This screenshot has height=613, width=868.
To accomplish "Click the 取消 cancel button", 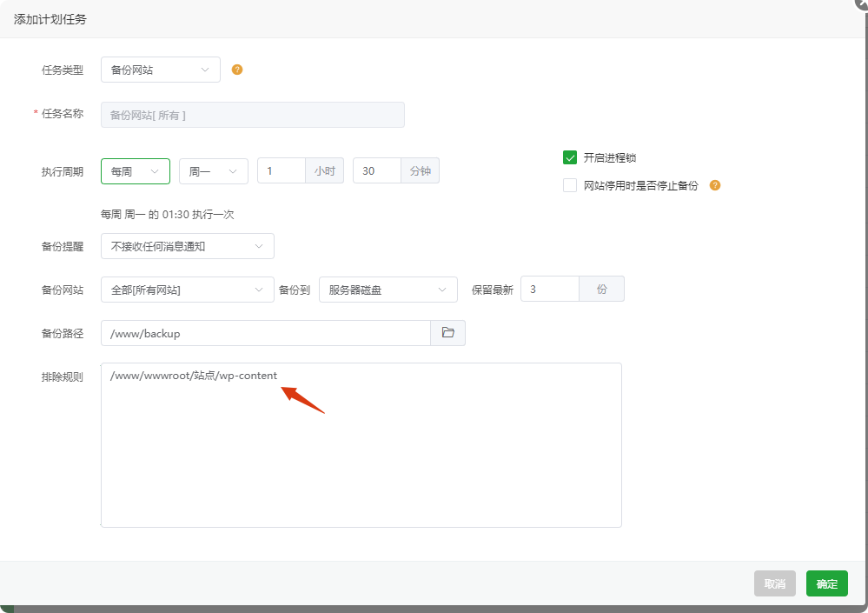I will 775,583.
